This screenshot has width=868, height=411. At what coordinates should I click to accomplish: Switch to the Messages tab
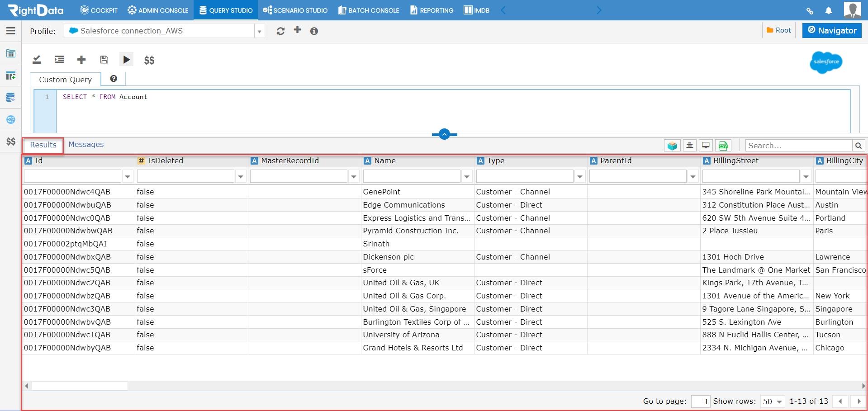coord(86,144)
